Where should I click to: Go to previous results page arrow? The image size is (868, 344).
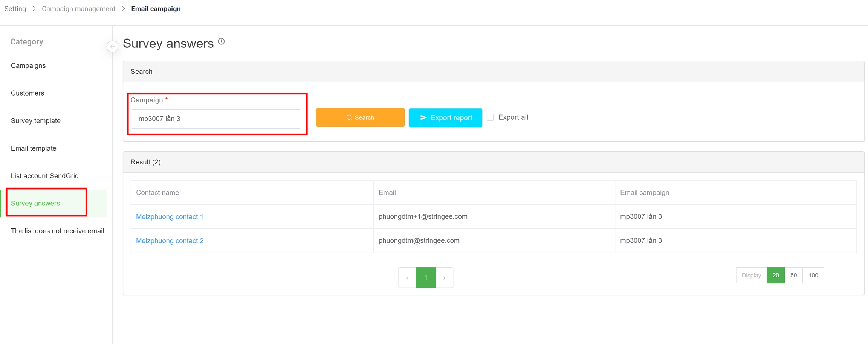coord(407,278)
